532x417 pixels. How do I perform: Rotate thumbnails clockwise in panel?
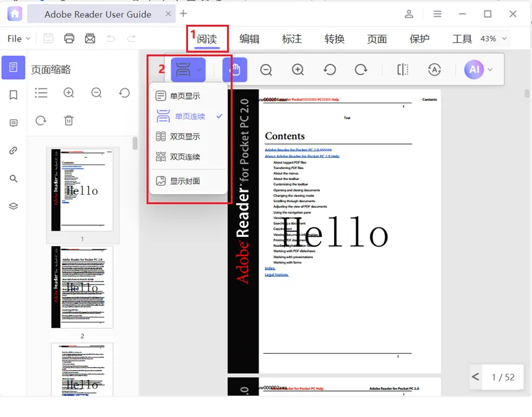coord(41,121)
